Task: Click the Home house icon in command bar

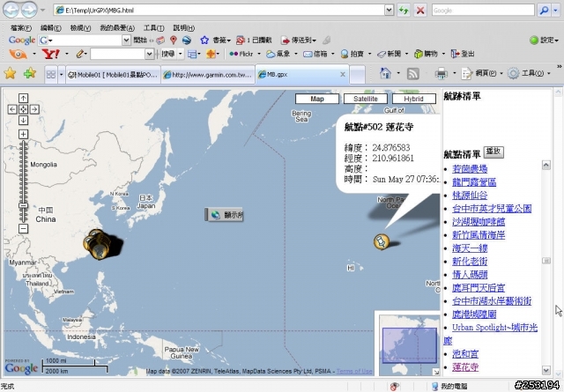Action: tap(385, 73)
